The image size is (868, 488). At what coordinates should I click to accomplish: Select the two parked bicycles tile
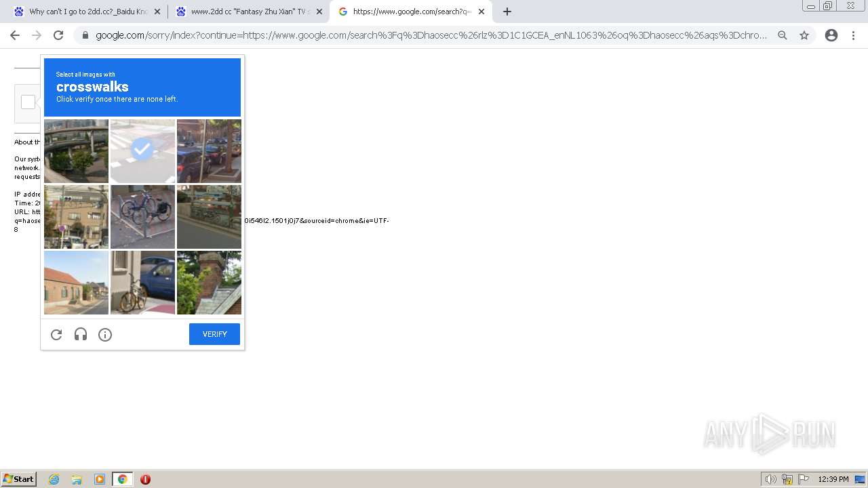pos(142,217)
